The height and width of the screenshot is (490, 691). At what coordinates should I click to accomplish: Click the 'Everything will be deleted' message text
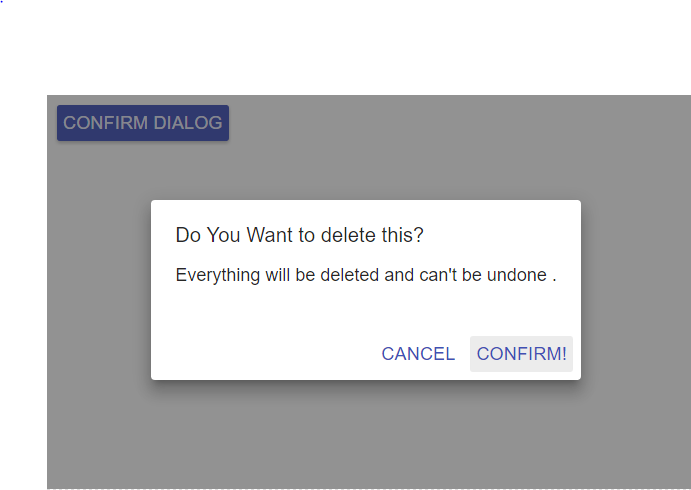[x=366, y=275]
